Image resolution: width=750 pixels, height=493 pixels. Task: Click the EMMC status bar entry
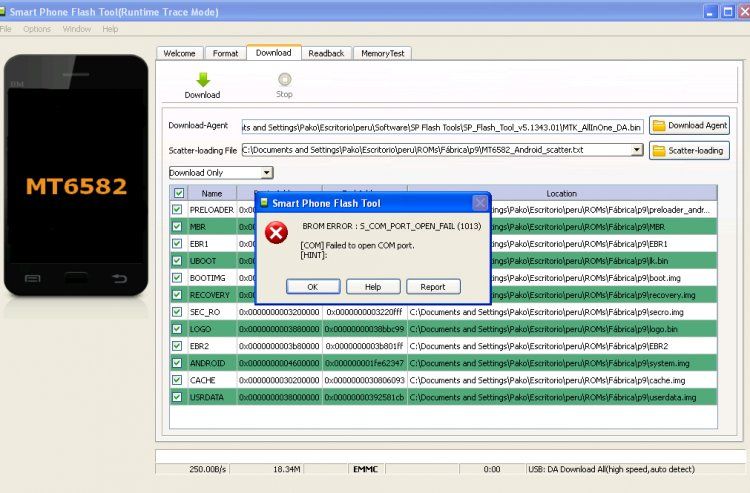tap(365, 469)
